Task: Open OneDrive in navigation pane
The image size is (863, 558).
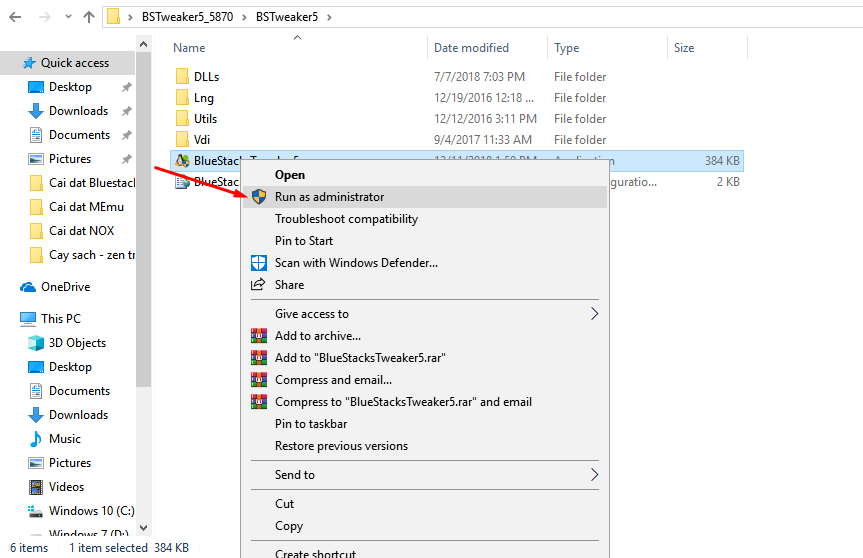Action: [65, 287]
